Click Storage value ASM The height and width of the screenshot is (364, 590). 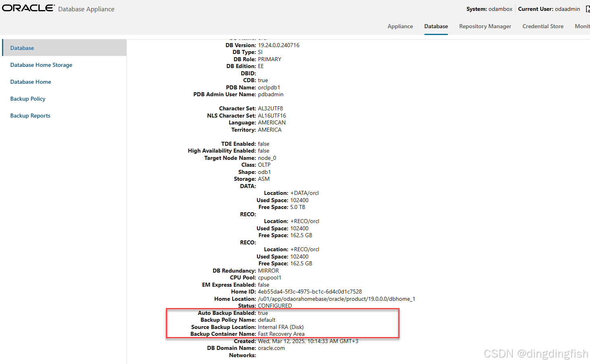point(264,179)
